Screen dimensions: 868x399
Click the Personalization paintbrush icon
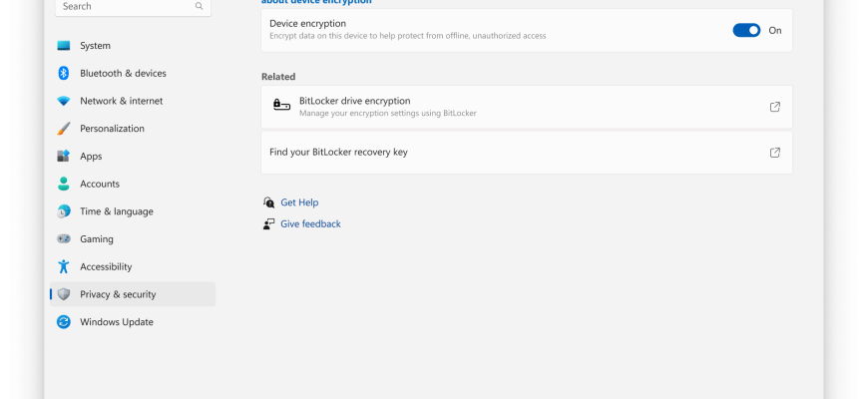point(64,129)
